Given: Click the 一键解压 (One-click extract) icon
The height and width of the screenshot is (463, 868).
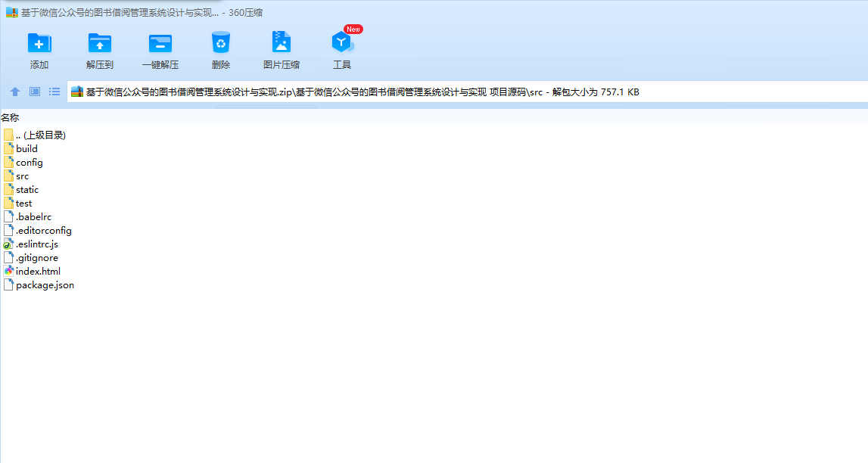Looking at the screenshot, I should (160, 43).
